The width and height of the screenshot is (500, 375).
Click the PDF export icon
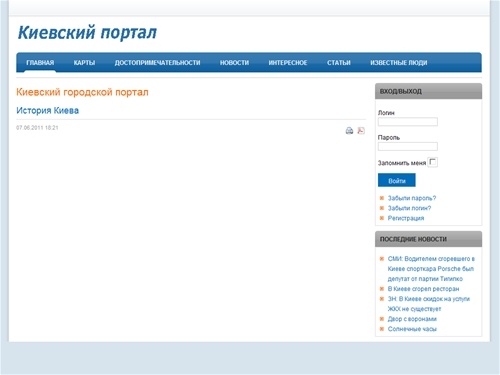point(361,131)
